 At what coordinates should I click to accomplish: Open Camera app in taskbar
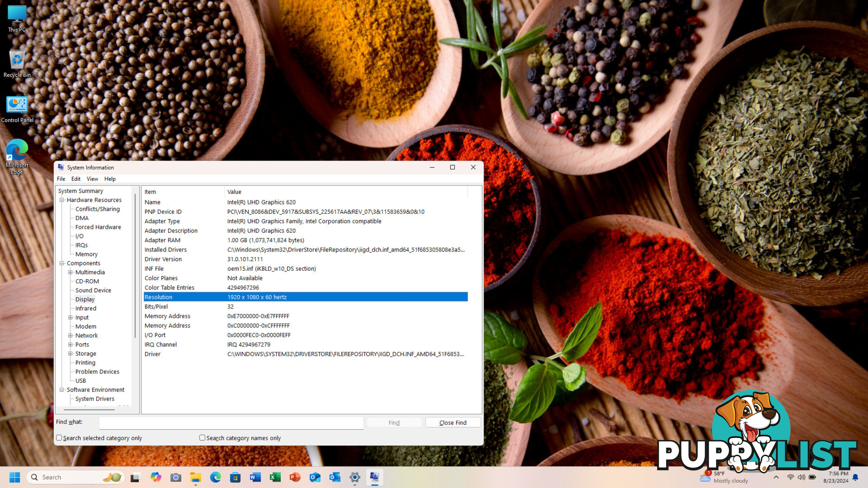pos(176,477)
